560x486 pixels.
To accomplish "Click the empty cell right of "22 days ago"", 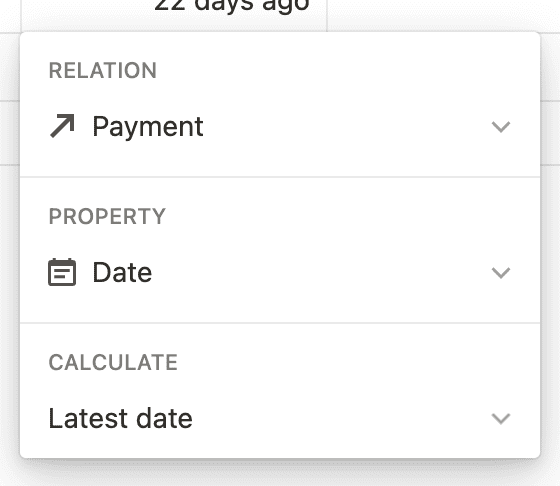I will 443,16.
